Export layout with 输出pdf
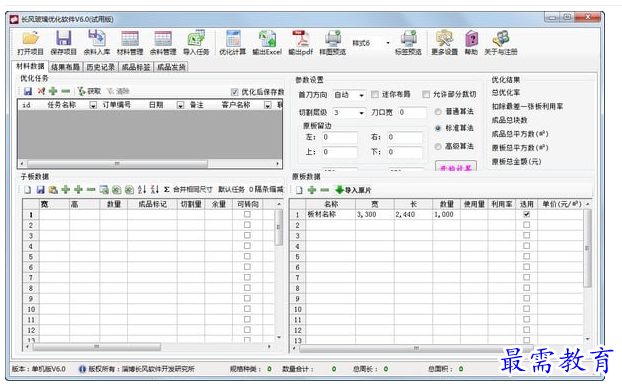 click(x=300, y=42)
